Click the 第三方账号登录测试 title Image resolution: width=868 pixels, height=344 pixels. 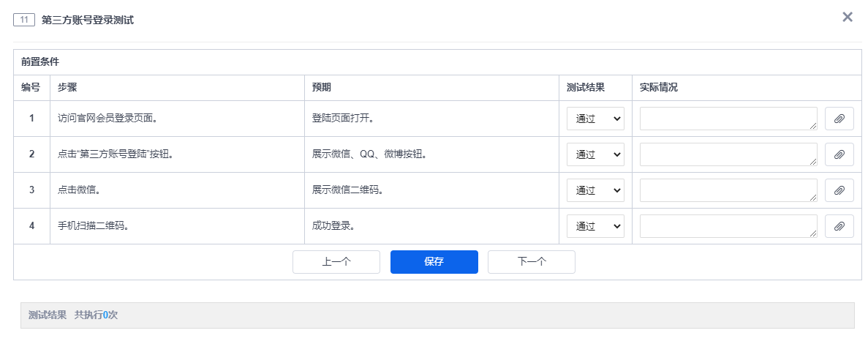pos(88,20)
